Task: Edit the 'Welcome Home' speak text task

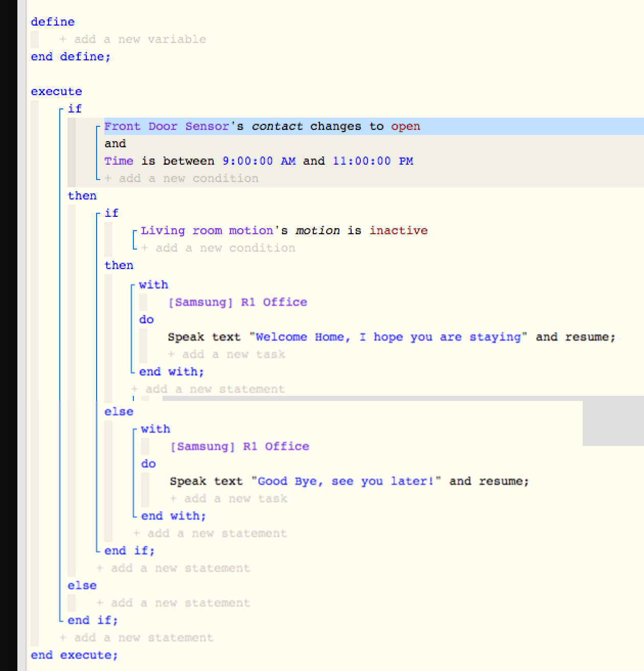Action: coord(392,337)
